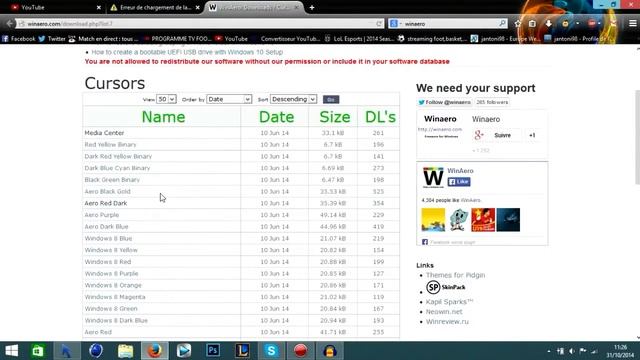
Task: Open the Aero Red Dark link
Action: 106,203
